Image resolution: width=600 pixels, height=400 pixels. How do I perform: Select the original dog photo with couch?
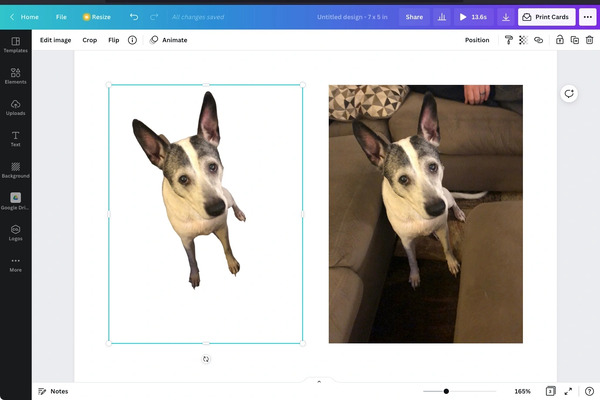pyautogui.click(x=426, y=214)
